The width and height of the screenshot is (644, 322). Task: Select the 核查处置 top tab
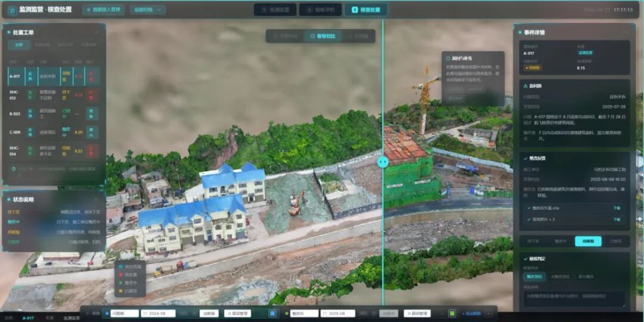pyautogui.click(x=366, y=10)
